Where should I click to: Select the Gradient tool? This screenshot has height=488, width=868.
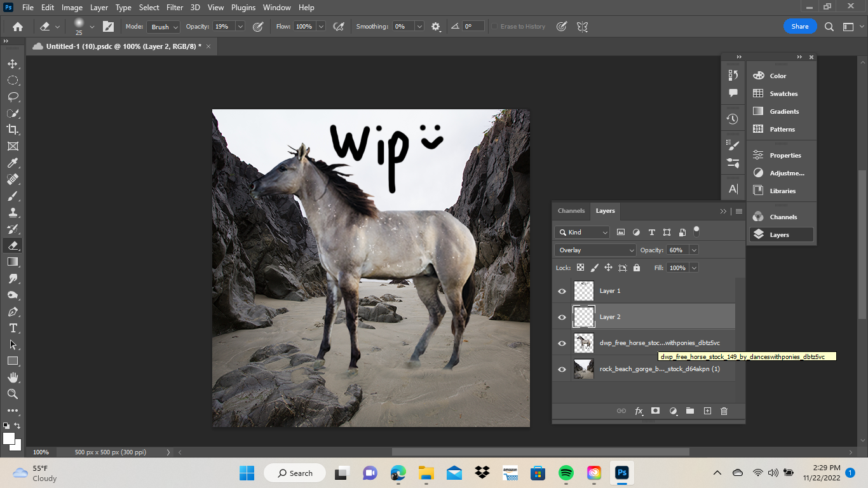[12, 262]
